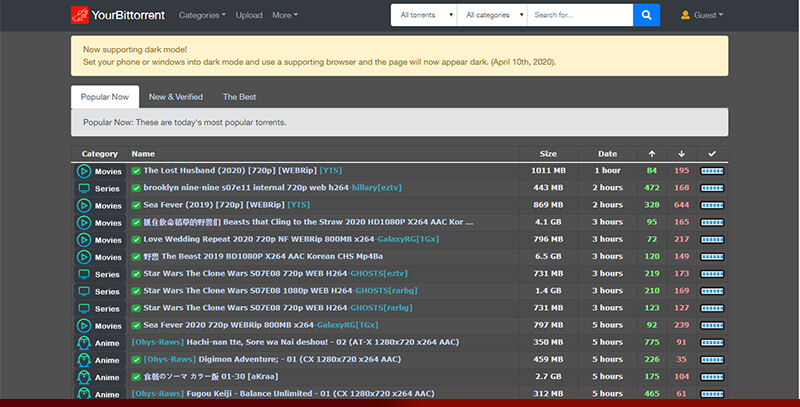Click verified check beside Digimon Adventure
Screen dimensions: 800x407
pos(136,360)
